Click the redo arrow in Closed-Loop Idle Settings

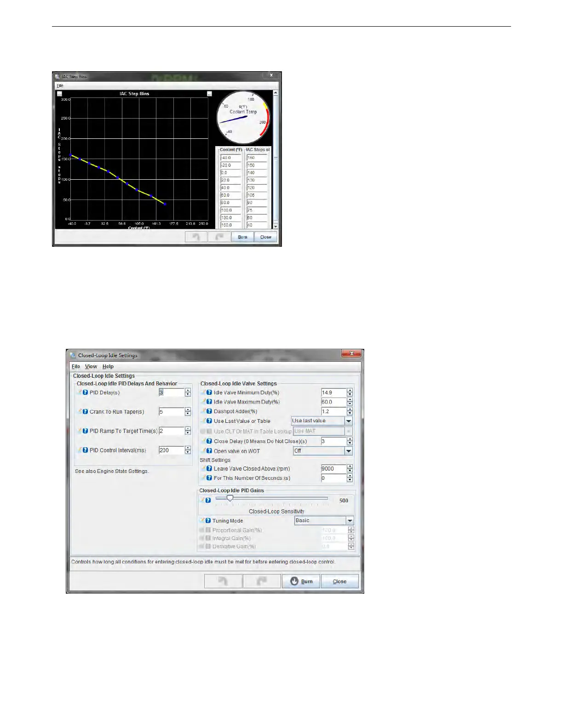262,581
